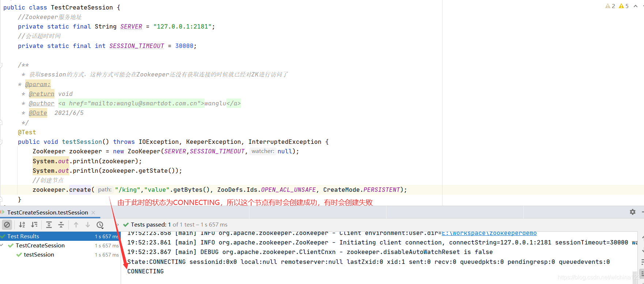Click the @Date javadoc tag
This screenshot has height=284, width=644.
38,113
